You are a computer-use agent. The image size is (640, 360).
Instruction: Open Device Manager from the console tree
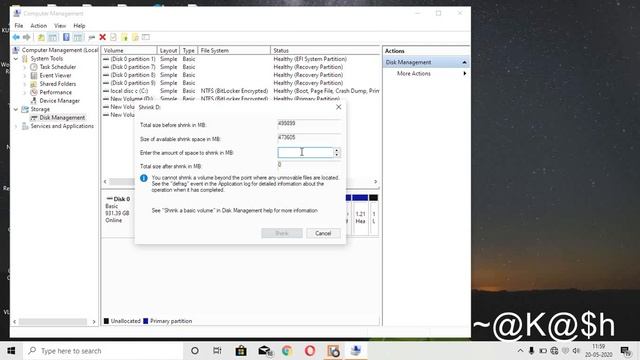pos(60,101)
